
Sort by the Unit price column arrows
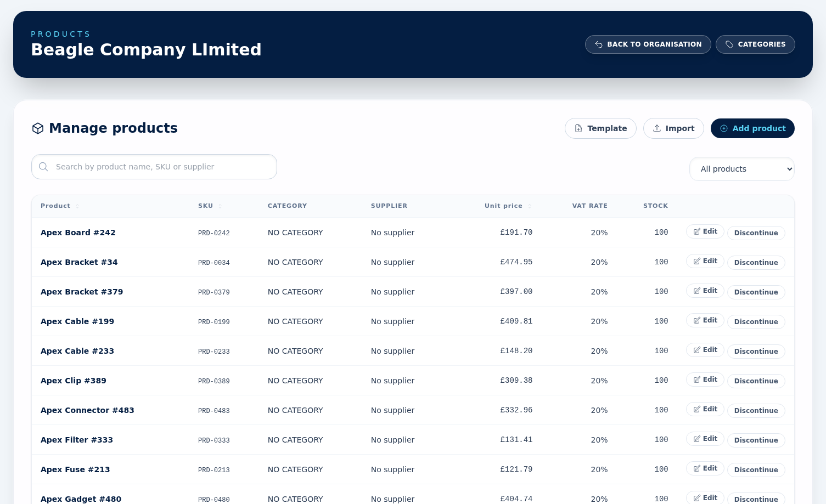530,206
